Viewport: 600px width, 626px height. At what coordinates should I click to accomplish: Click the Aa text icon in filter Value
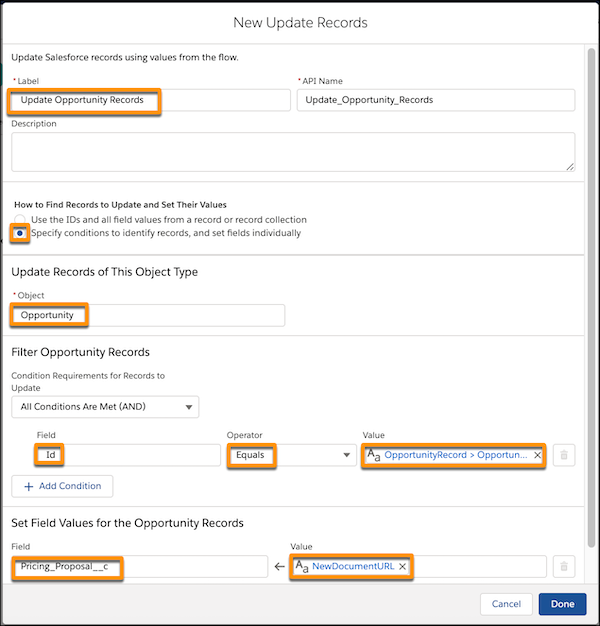(x=374, y=455)
